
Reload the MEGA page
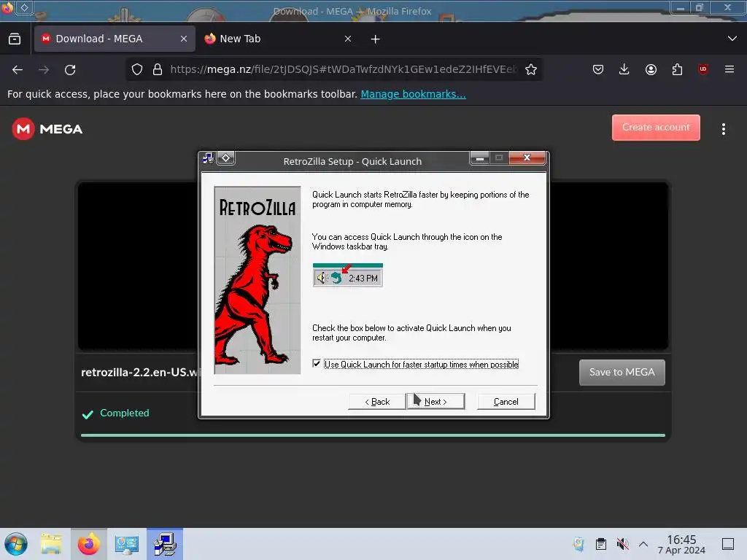pyautogui.click(x=70, y=70)
